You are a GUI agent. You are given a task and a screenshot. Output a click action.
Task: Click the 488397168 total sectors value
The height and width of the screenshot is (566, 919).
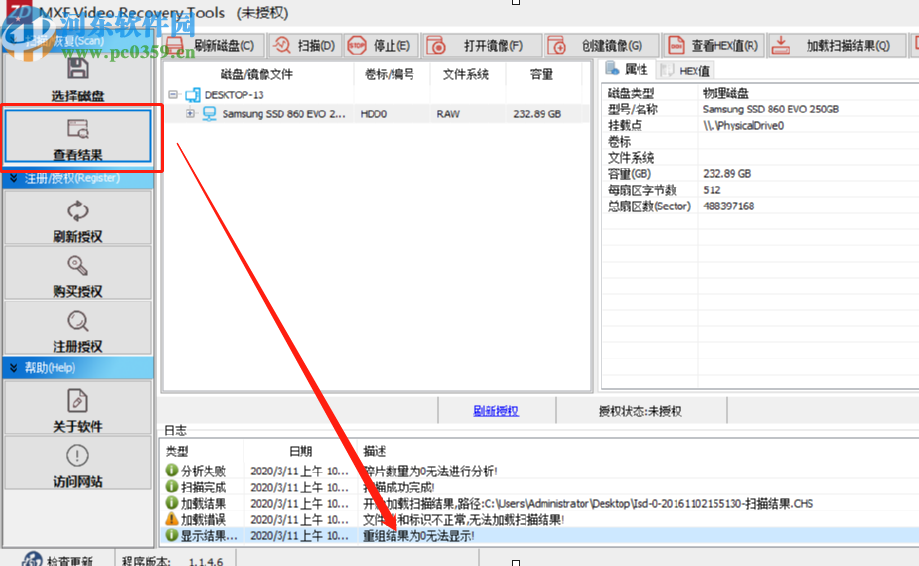(729, 206)
